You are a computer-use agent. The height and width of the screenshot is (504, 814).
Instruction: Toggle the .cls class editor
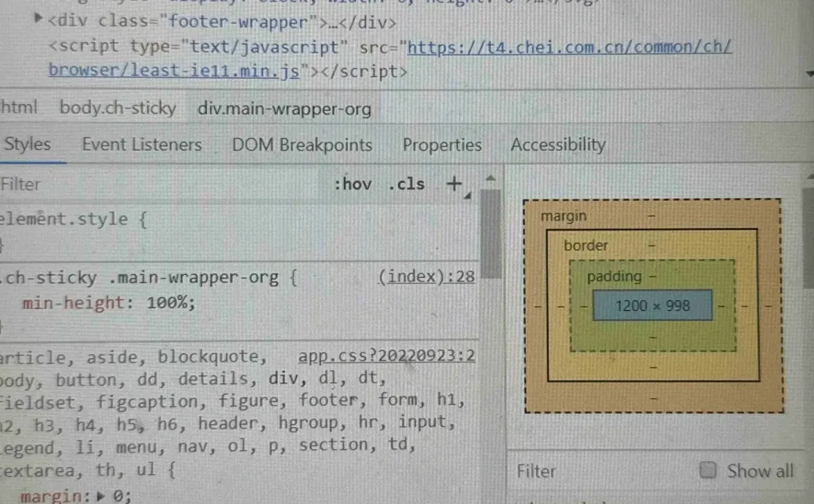(x=406, y=184)
